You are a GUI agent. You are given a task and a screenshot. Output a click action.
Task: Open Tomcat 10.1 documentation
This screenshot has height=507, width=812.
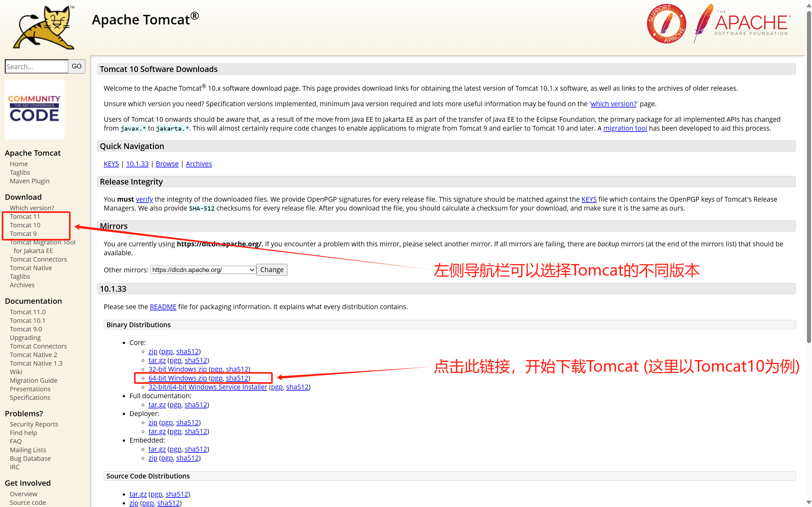[x=28, y=321]
